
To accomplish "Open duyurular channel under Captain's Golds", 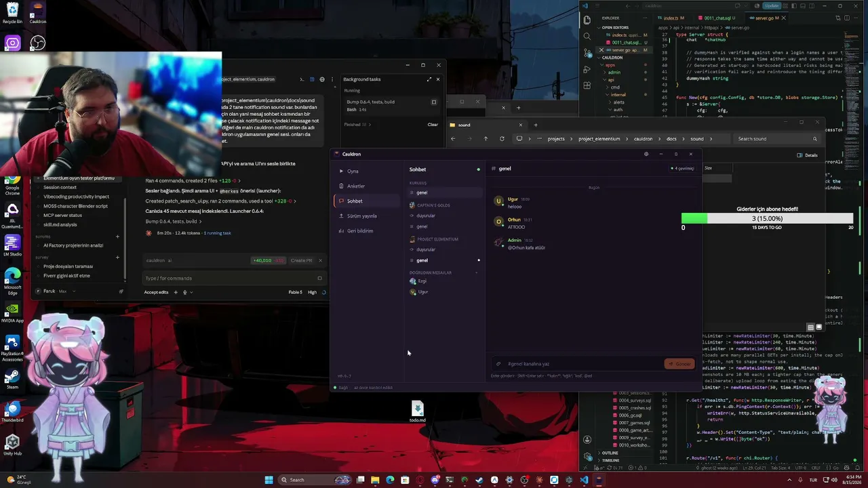I will 444,216.
